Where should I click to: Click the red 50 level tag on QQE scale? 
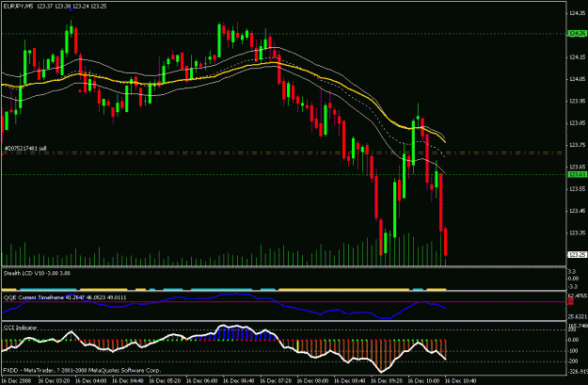pyautogui.click(x=571, y=301)
